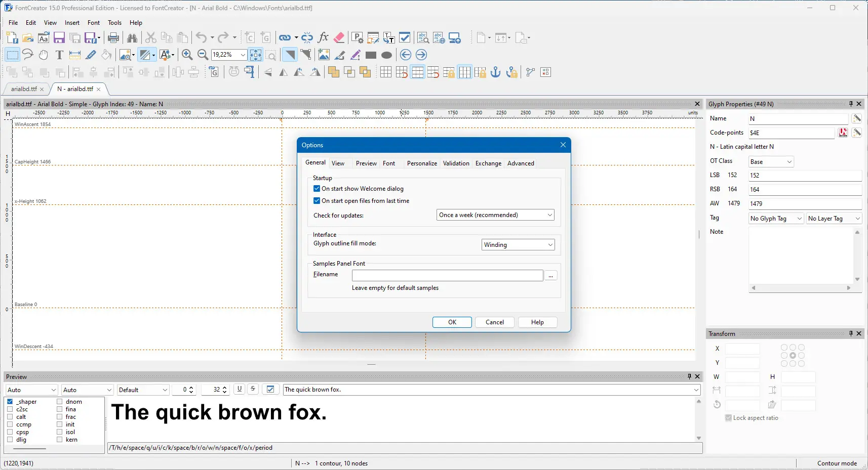Disable On start open files from last time

(x=317, y=201)
